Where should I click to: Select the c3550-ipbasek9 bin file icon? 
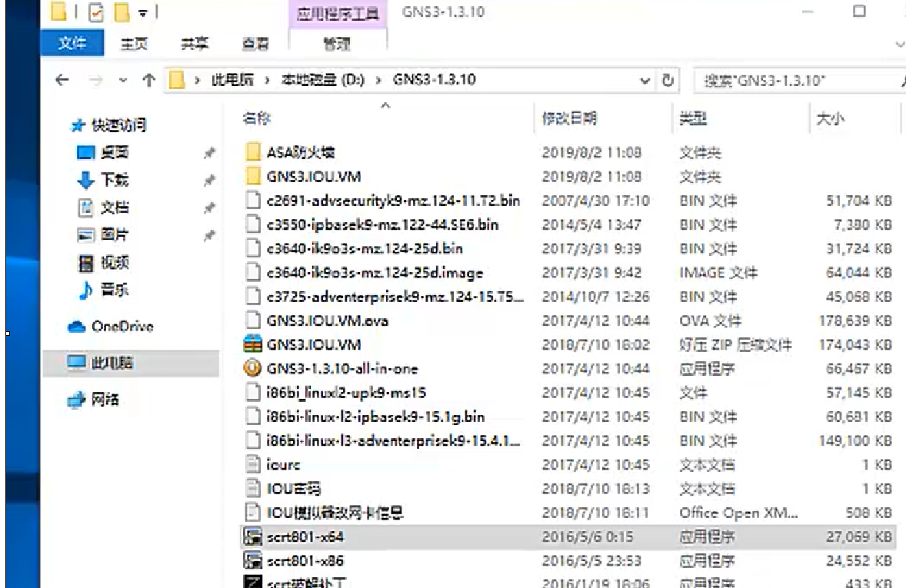252,224
